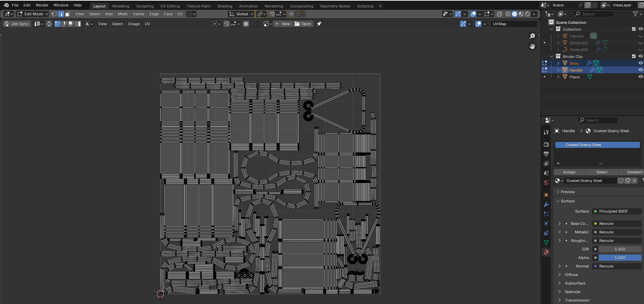Image resolution: width=644 pixels, height=304 pixels.
Task: Uncheck Binder Clip collection checkbox
Action: click(x=634, y=56)
